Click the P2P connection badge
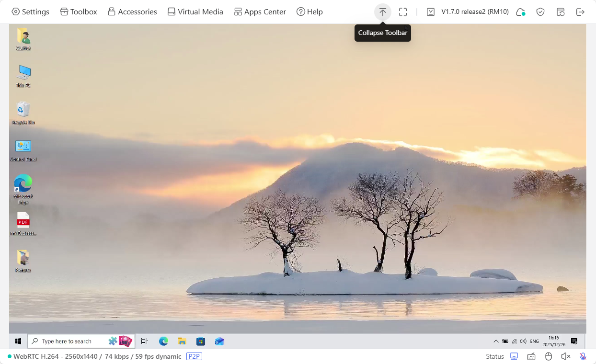Viewport: 596px width, 364px height. [x=194, y=356]
